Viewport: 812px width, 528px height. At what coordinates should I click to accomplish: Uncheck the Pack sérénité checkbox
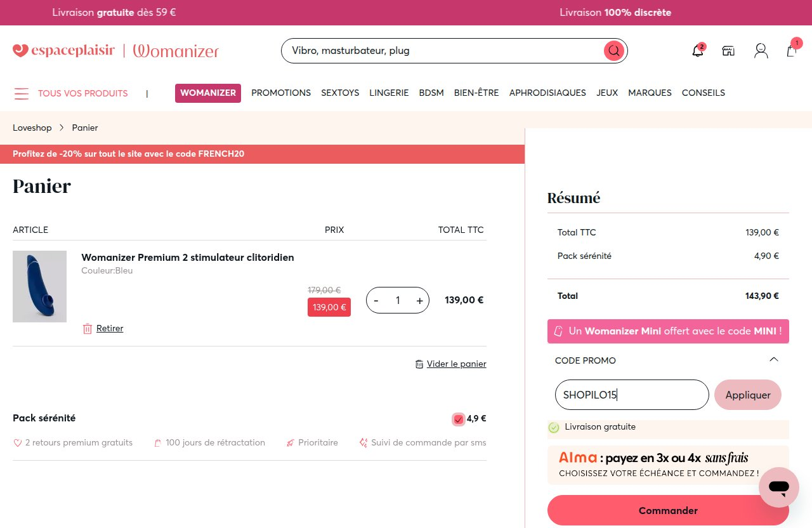pyautogui.click(x=459, y=419)
